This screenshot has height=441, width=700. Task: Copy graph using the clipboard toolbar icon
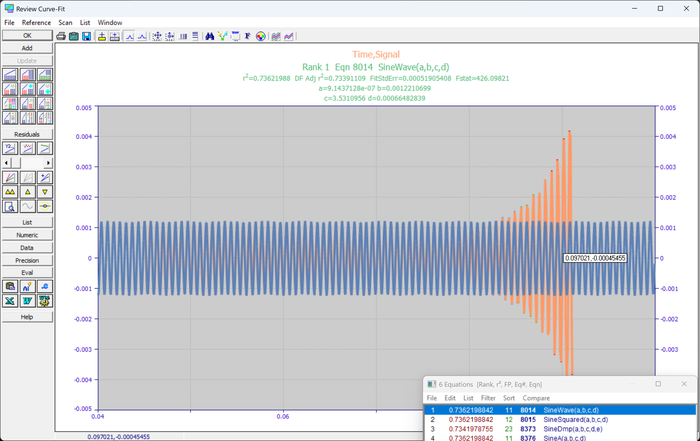74,36
